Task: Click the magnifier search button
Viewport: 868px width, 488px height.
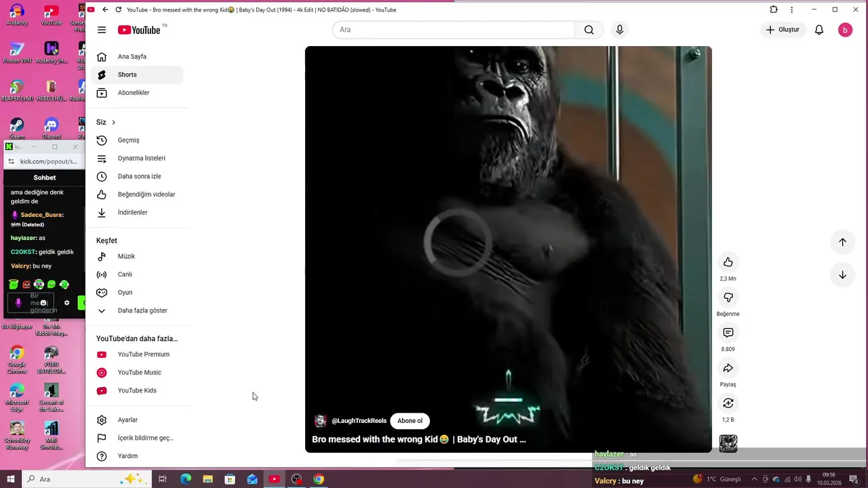Action: point(589,30)
